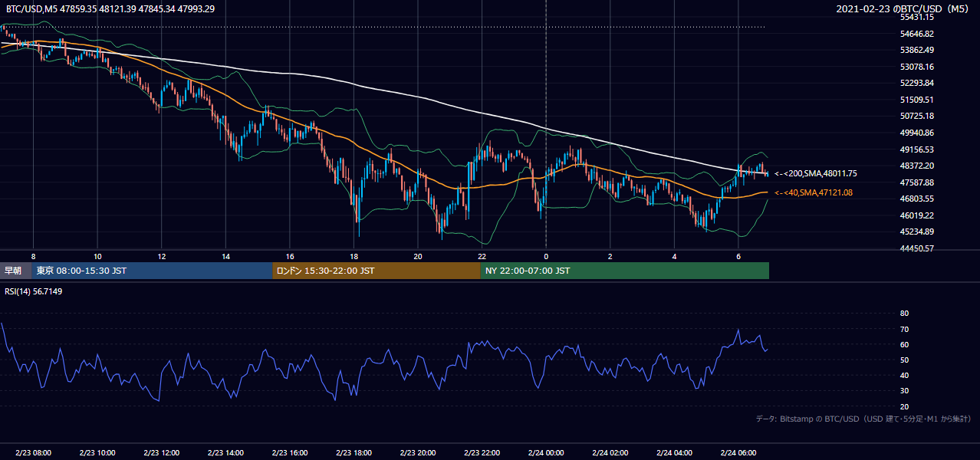Screen dimensions: 980x460
Task: Click price axis value 51509.51
Action: click(x=916, y=100)
